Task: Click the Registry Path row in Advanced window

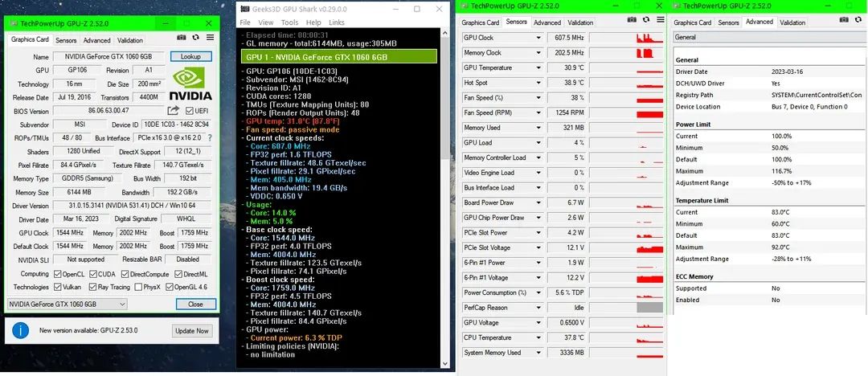Action: 769,95
